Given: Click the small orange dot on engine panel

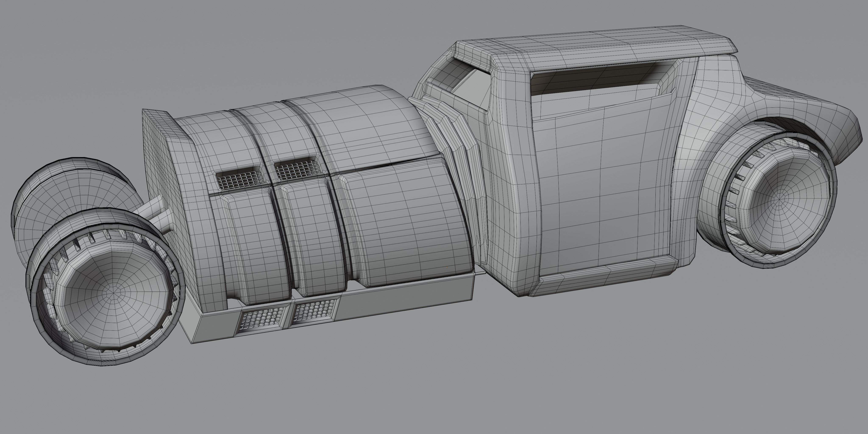Looking at the screenshot, I should tap(447, 267).
